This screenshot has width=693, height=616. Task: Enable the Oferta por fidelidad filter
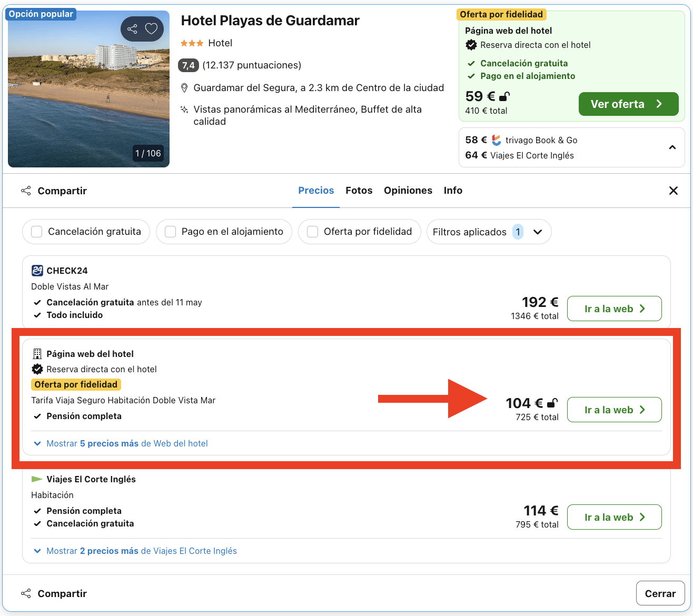coord(312,232)
